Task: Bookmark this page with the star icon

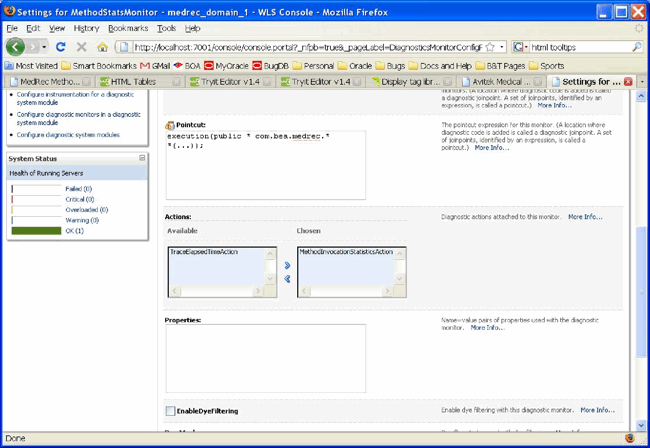Action: 490,47
